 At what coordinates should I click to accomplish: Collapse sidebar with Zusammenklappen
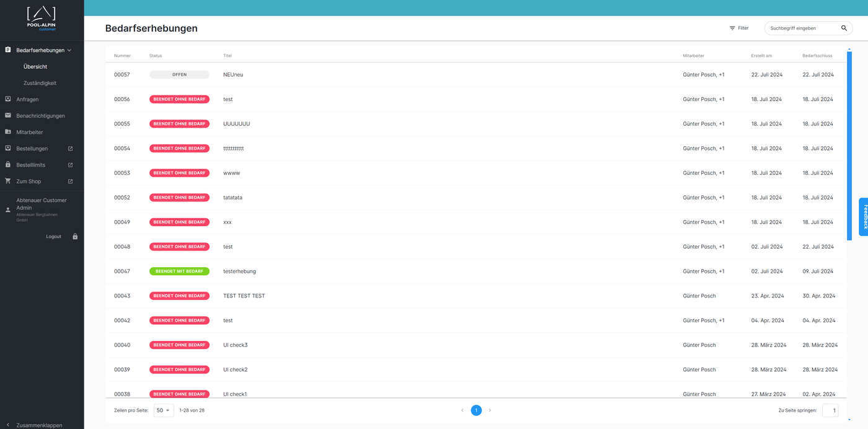38,425
